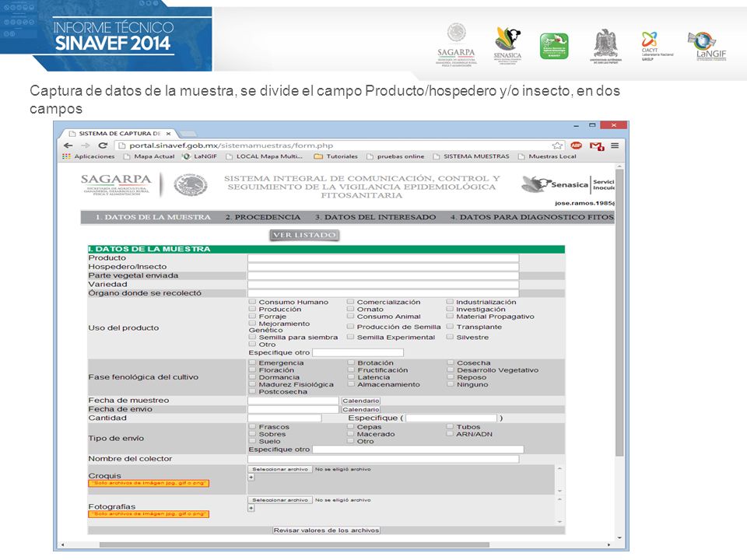This screenshot has height=560, width=747.
Task: Click the browser forward arrow
Action: pos(86,145)
